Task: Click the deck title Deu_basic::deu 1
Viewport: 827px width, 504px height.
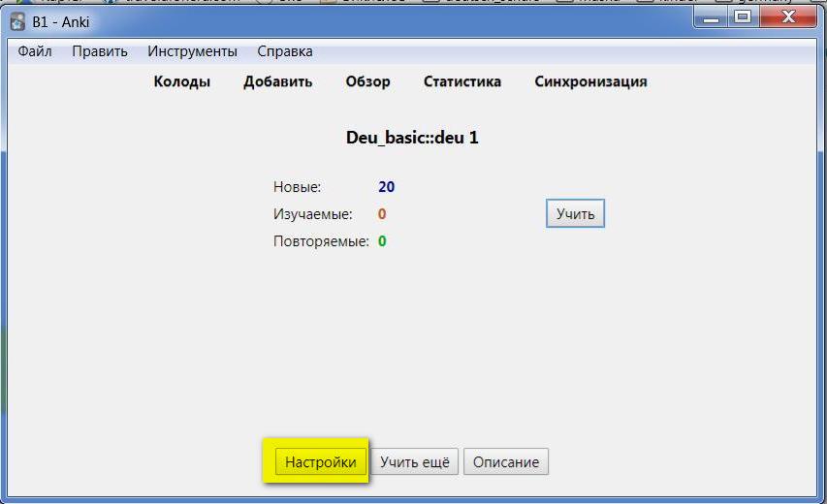Action: 412,138
